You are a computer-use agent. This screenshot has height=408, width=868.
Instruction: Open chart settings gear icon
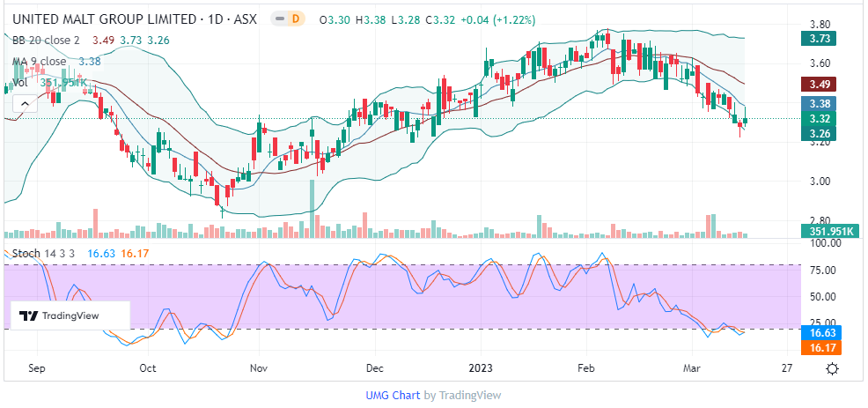(832, 368)
